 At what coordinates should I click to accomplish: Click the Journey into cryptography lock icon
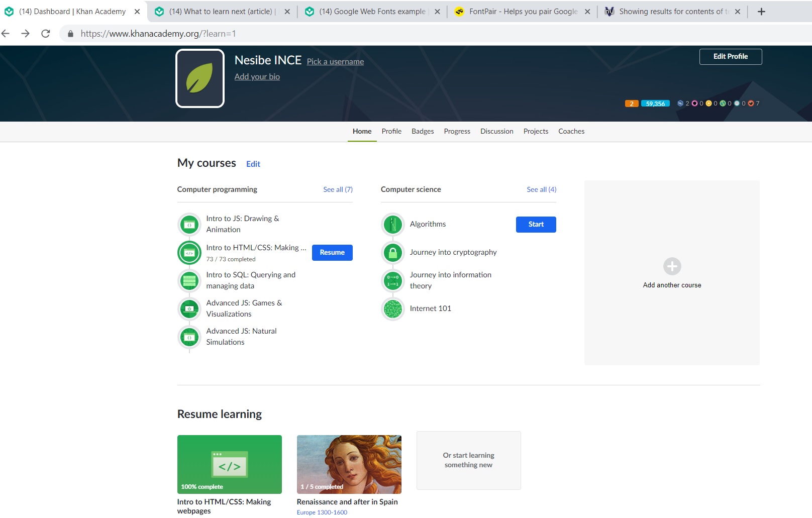click(393, 253)
